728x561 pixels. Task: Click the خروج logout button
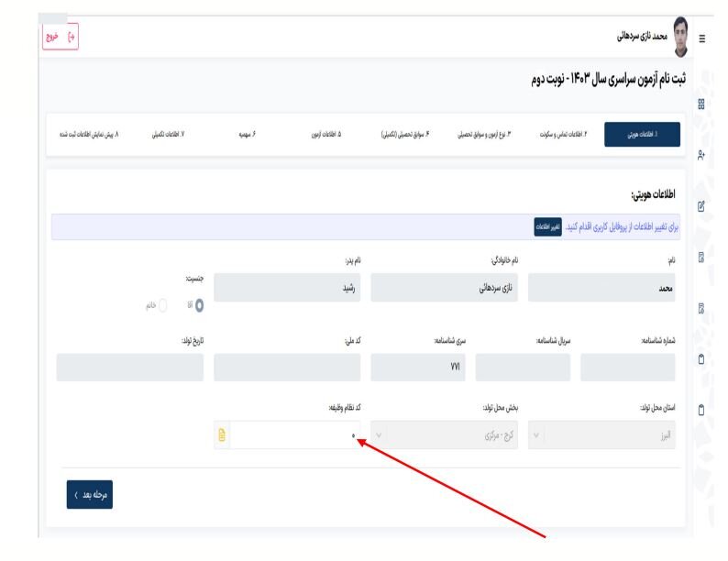tap(61, 37)
